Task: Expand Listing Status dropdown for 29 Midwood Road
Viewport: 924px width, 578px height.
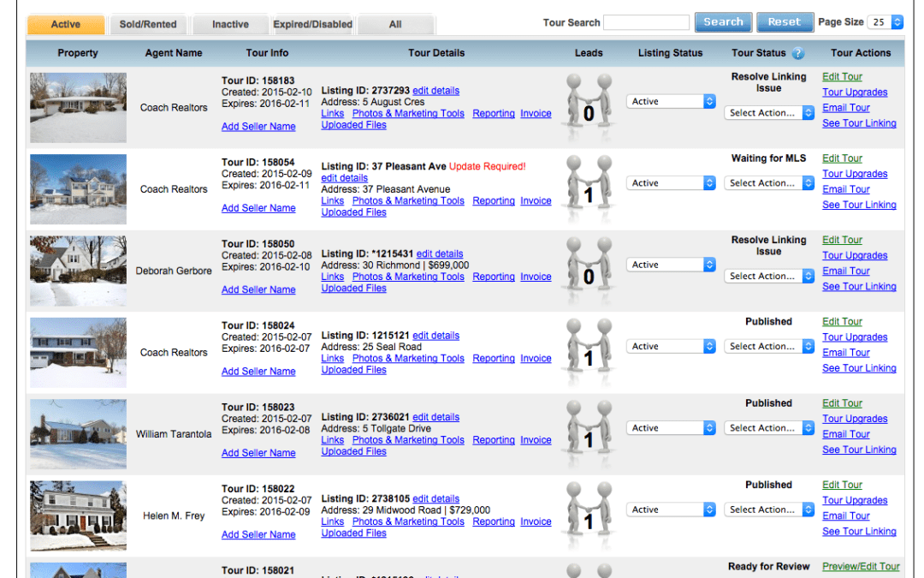Action: tap(671, 509)
